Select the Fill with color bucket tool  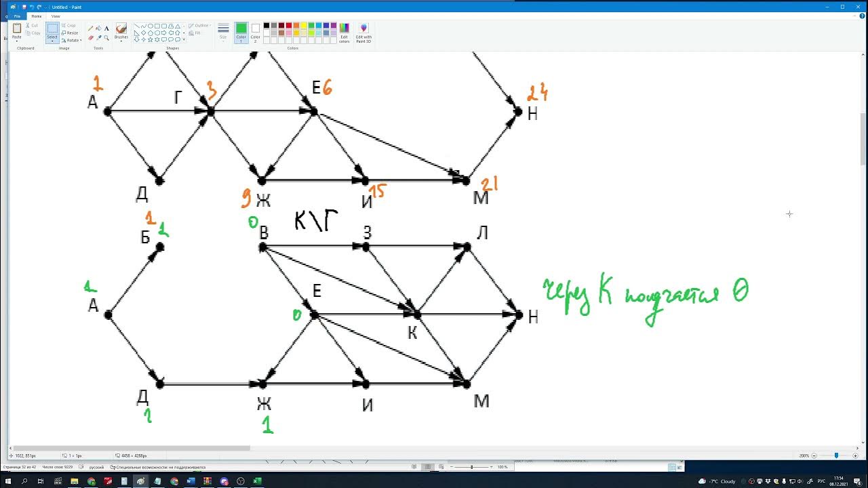point(99,28)
